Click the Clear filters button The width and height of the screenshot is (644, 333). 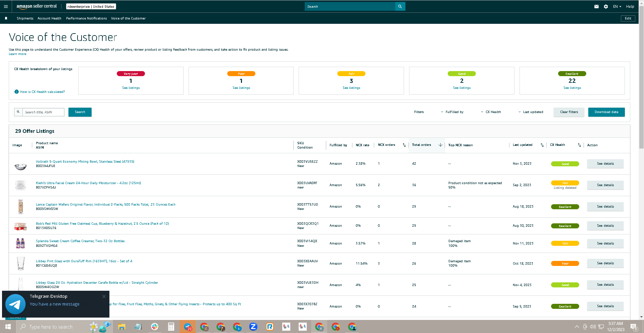[569, 112]
